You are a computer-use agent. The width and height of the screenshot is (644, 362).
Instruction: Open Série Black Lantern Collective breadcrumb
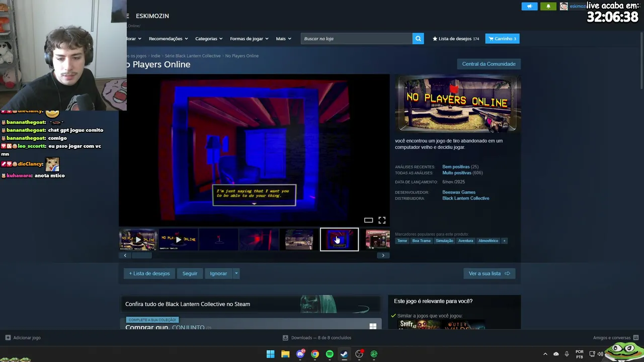(193, 56)
